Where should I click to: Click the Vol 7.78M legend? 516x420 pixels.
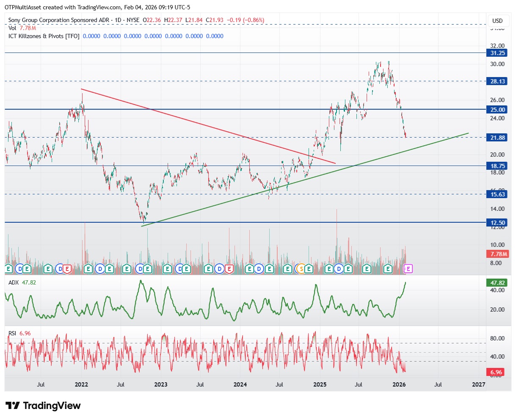(22, 28)
